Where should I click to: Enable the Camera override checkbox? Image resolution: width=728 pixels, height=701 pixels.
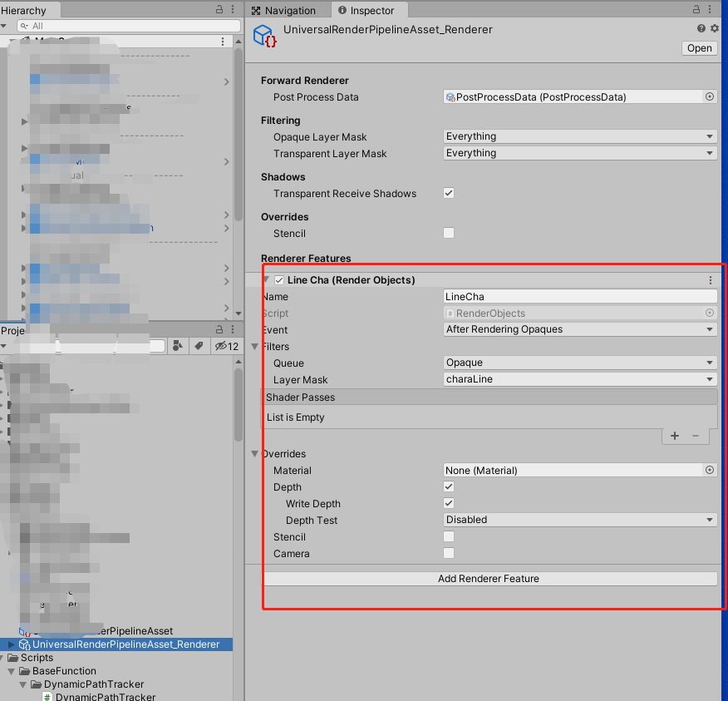449,553
